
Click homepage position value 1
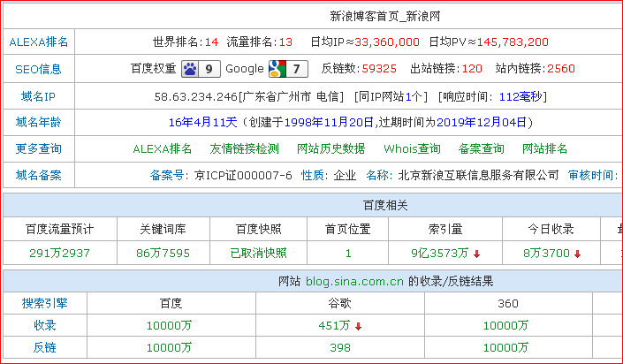tap(348, 254)
